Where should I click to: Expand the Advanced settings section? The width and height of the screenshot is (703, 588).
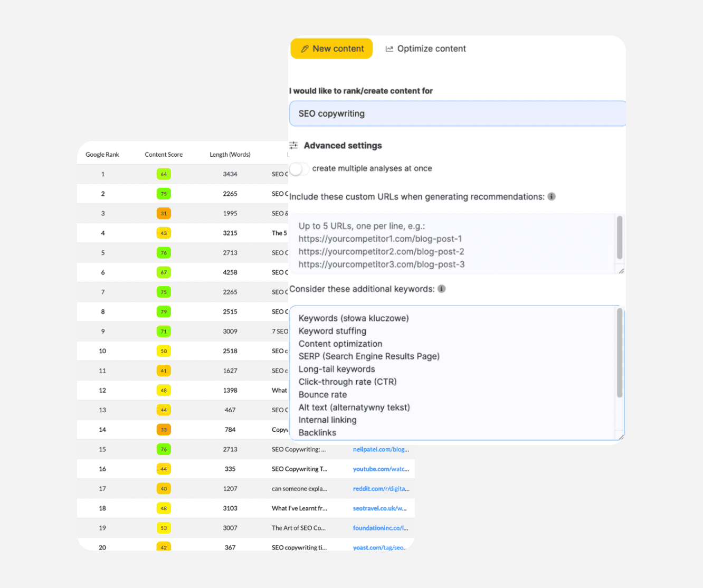click(x=343, y=146)
